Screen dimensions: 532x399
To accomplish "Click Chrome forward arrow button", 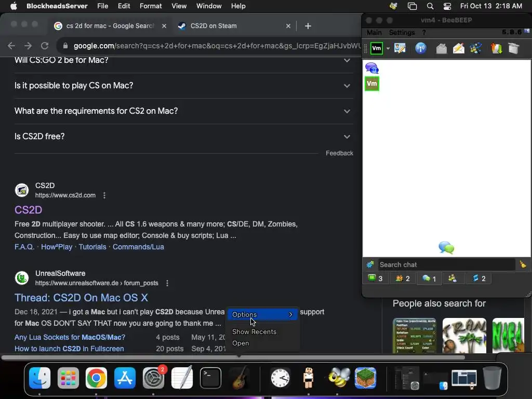I will [28, 46].
